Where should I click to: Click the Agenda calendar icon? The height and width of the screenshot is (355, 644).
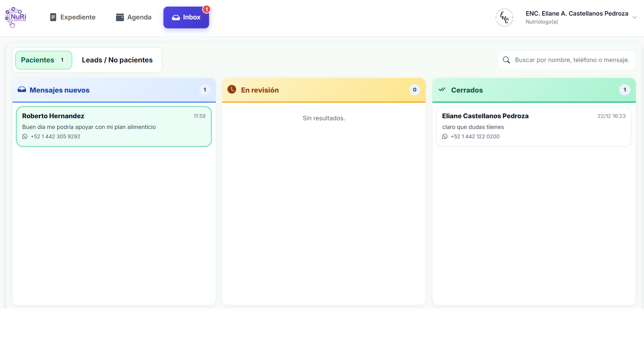pos(120,17)
